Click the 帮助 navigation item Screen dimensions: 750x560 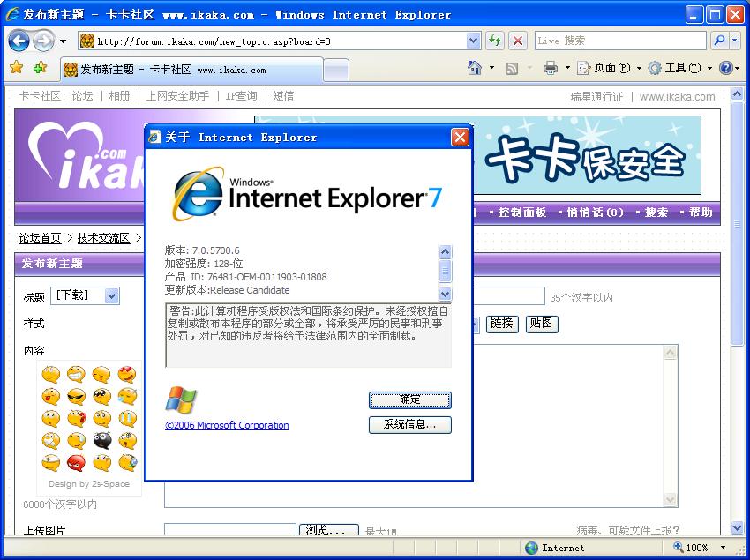click(701, 213)
